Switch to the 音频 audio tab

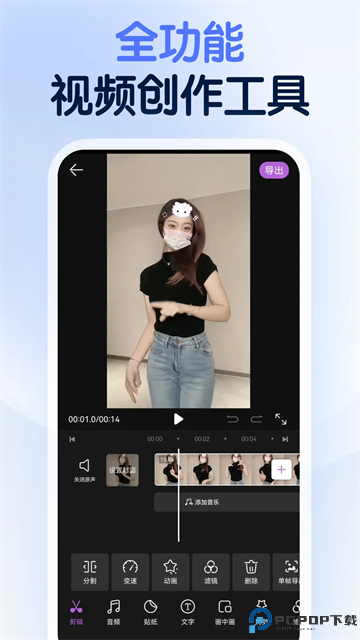pos(113,613)
